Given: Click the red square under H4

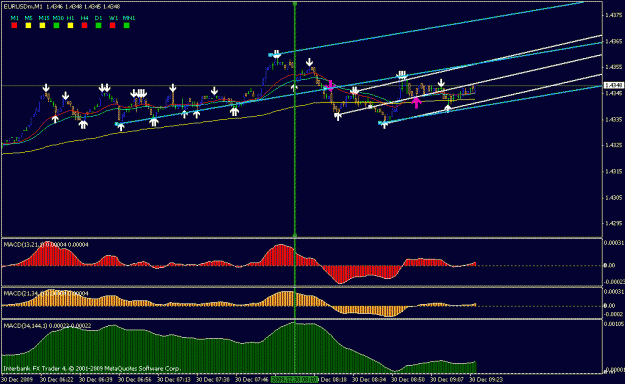Looking at the screenshot, I should tap(84, 25).
